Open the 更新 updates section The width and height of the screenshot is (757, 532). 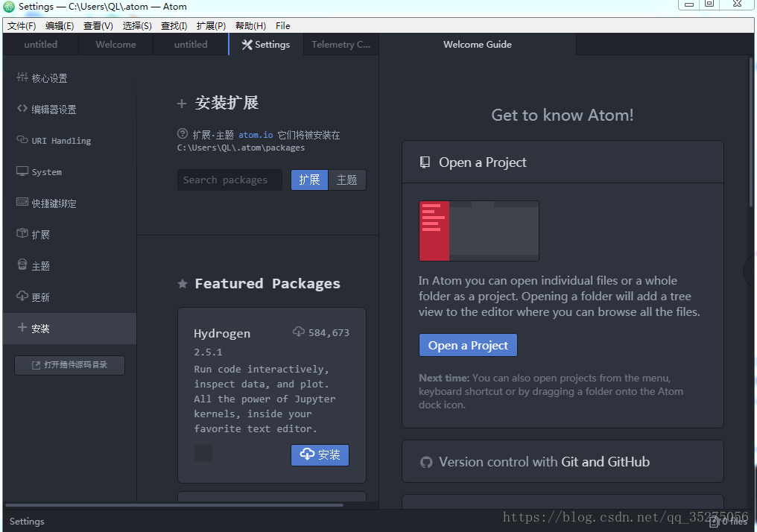69,297
